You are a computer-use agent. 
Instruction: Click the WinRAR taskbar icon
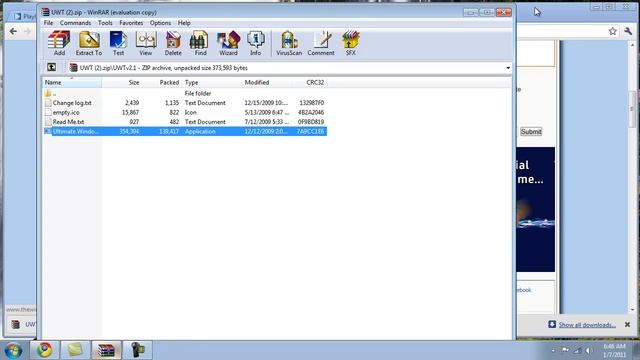[106, 350]
